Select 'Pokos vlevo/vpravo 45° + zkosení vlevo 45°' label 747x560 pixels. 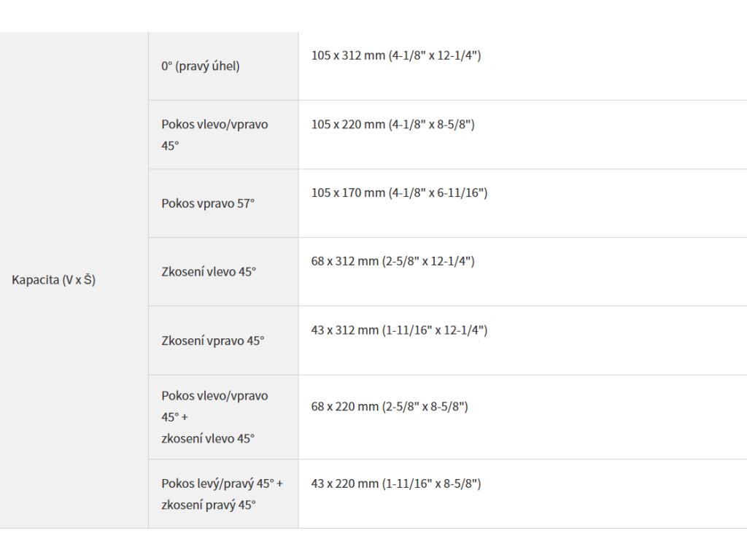point(214,417)
